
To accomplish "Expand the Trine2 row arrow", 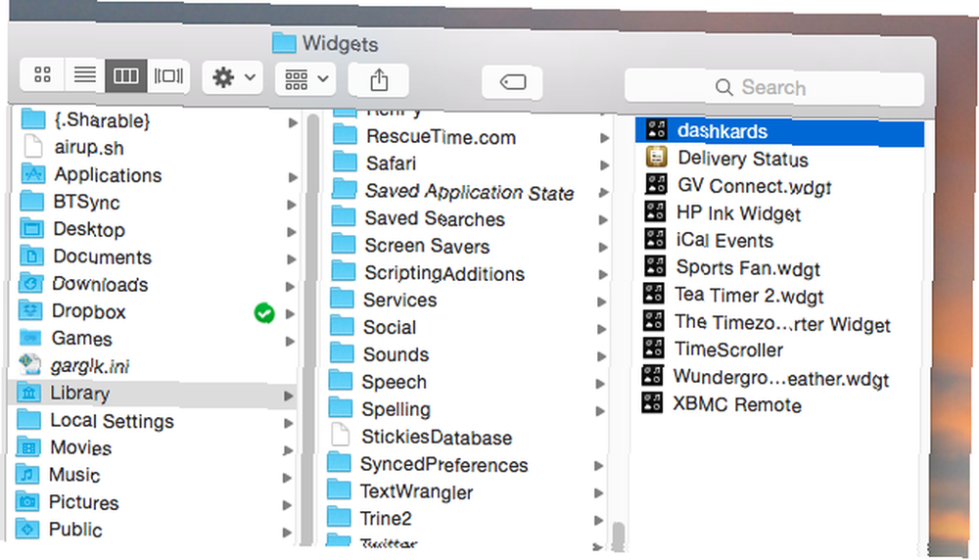I will point(599,520).
